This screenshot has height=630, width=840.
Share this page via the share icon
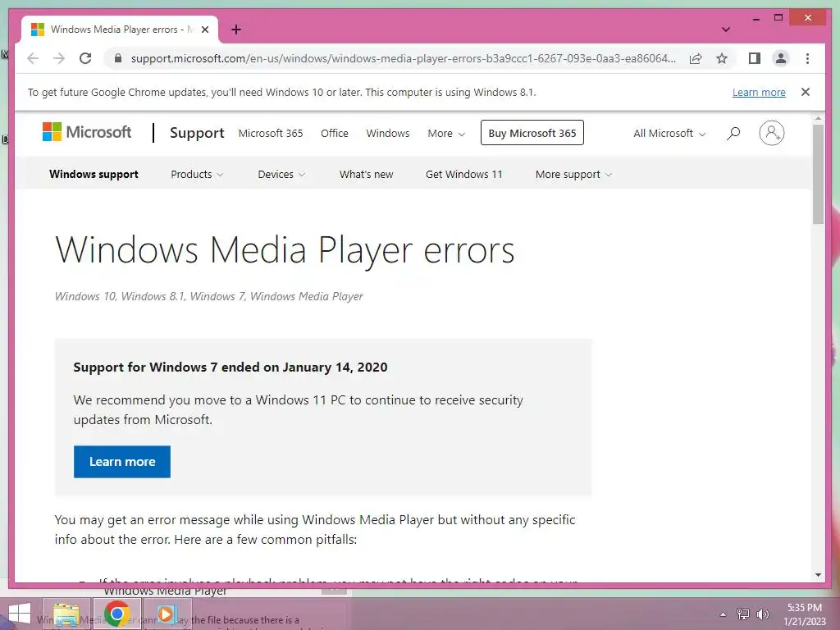click(x=696, y=58)
